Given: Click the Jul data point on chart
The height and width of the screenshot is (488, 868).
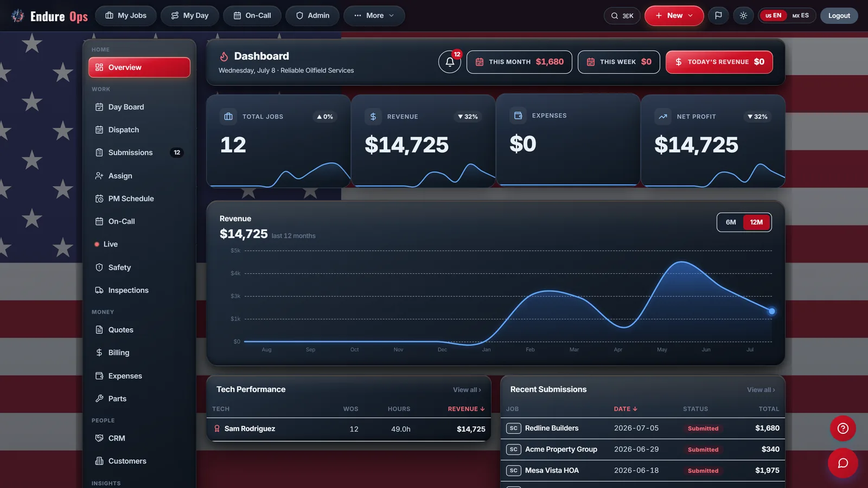Looking at the screenshot, I should pyautogui.click(x=771, y=311).
